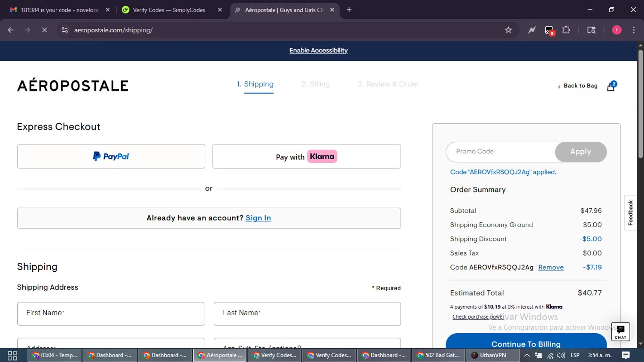This screenshot has height=362, width=644.
Task: Open Windows Task View icon
Action: (x=12, y=355)
